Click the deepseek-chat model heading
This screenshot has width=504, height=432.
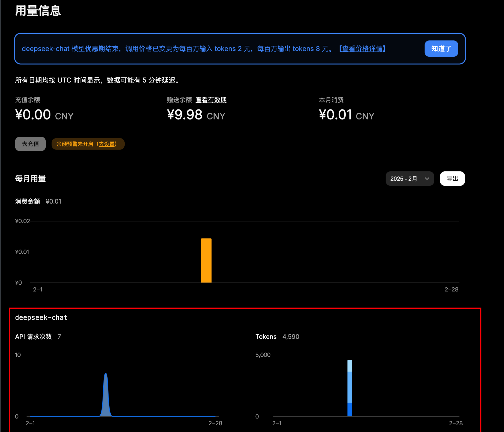point(41,318)
